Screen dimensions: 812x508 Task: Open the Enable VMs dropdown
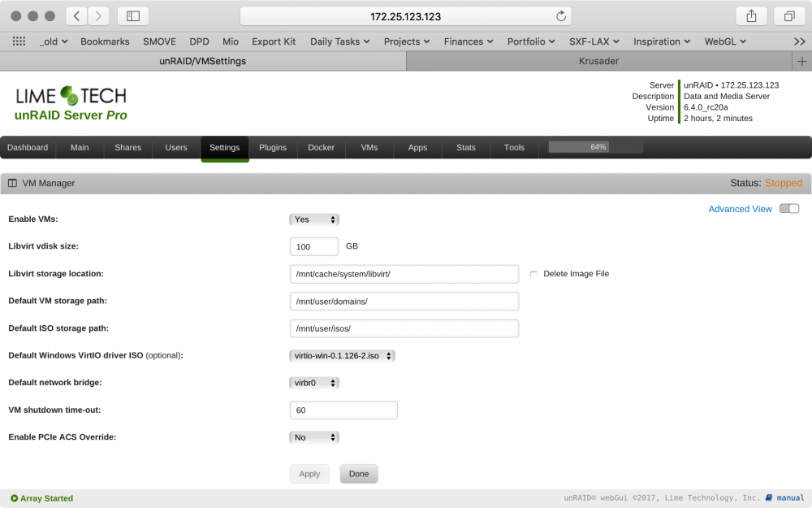pos(313,219)
